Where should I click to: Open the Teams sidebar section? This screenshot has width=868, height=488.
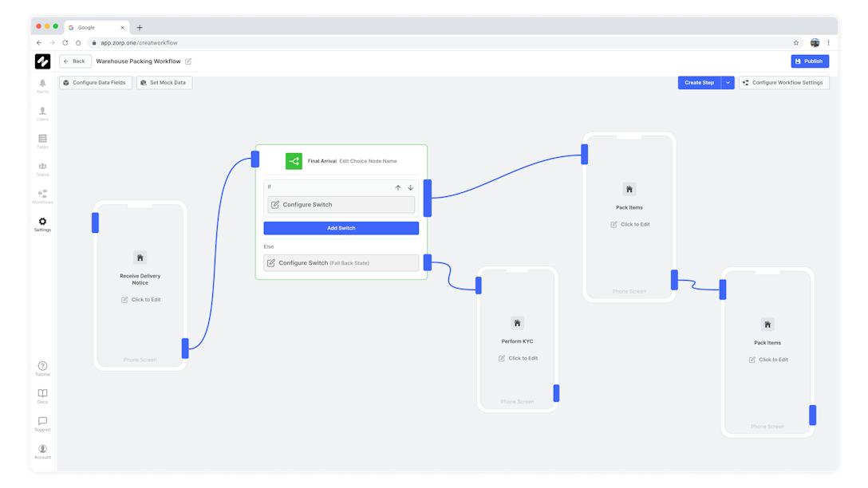(x=42, y=167)
